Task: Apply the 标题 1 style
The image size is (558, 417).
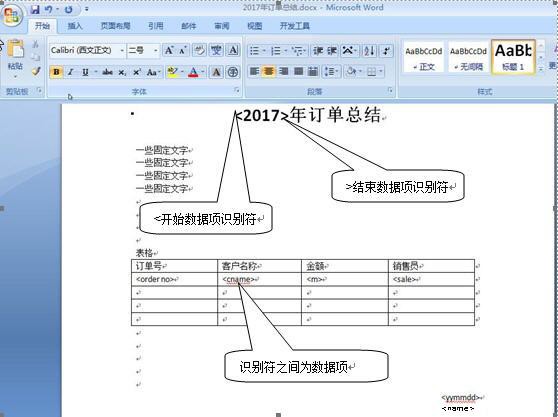Action: tap(513, 57)
